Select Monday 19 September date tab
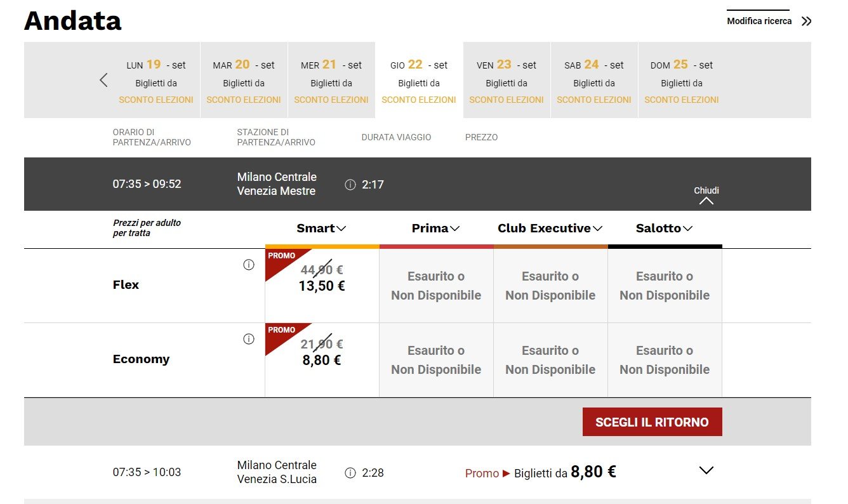 point(156,81)
